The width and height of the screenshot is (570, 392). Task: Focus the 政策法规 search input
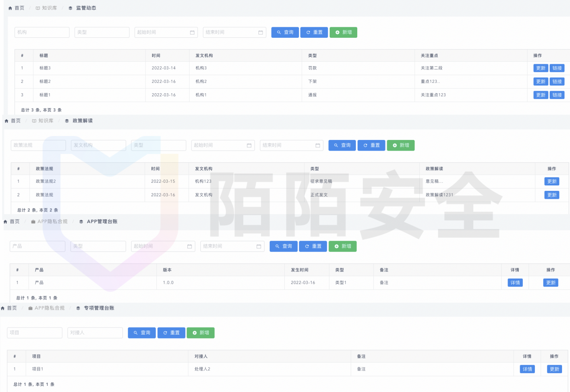[38, 145]
